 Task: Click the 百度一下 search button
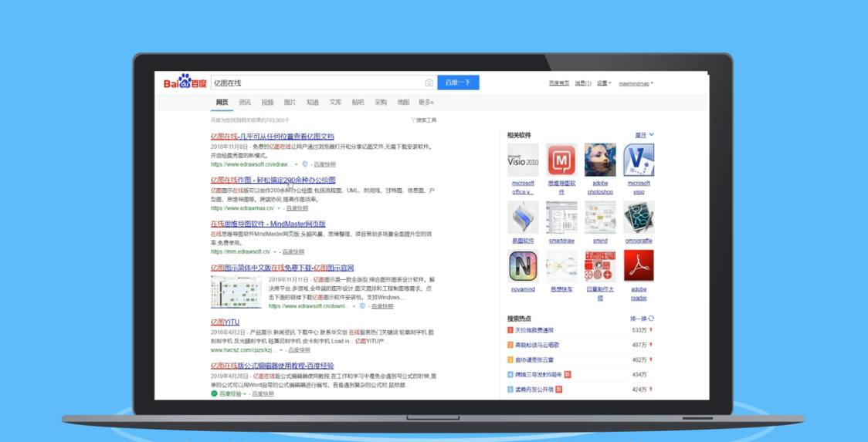[x=459, y=83]
